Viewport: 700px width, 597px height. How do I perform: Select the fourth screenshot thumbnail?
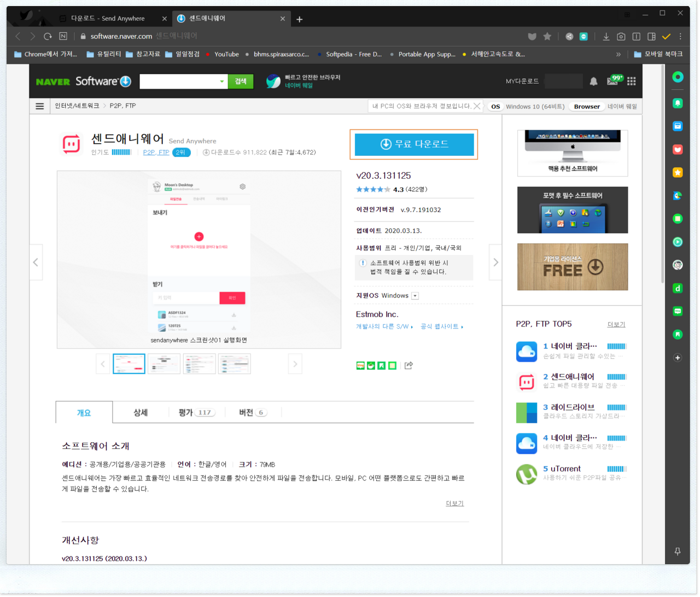[x=234, y=364]
